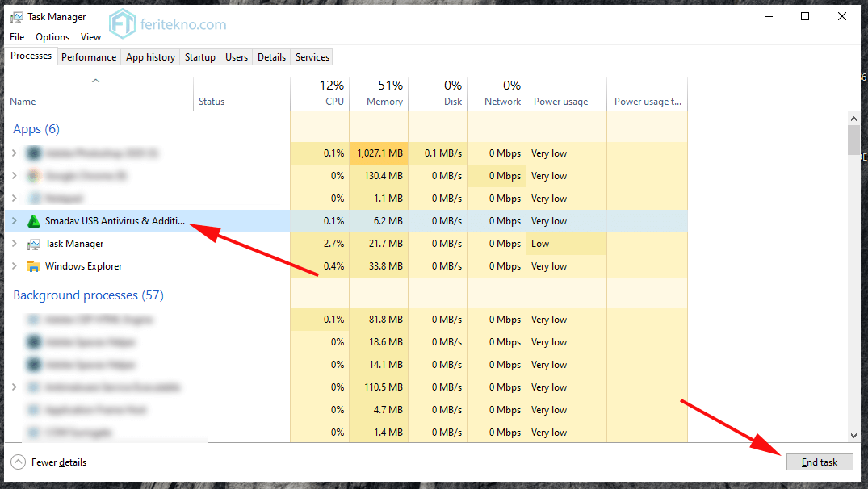Click the 81.8 MB memory cell

379,320
